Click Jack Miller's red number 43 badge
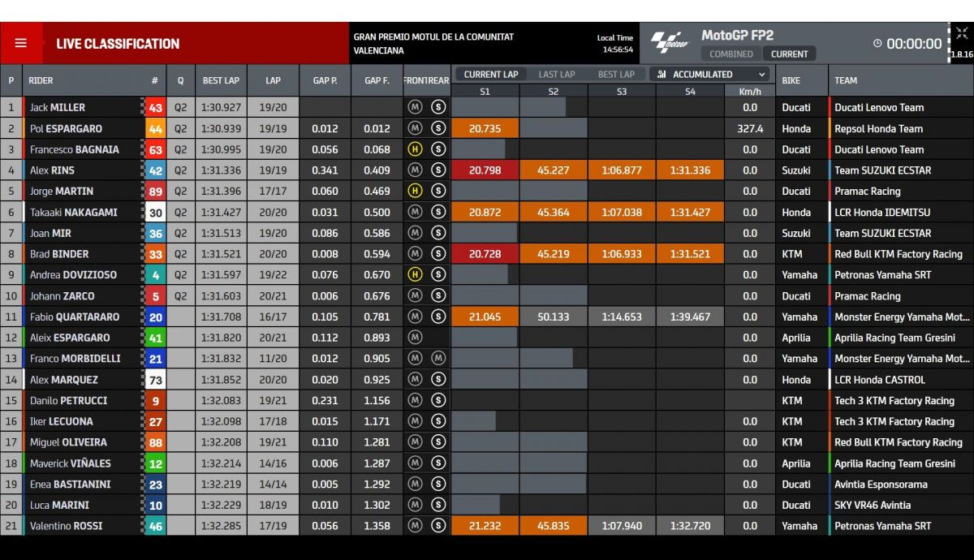 pos(154,107)
